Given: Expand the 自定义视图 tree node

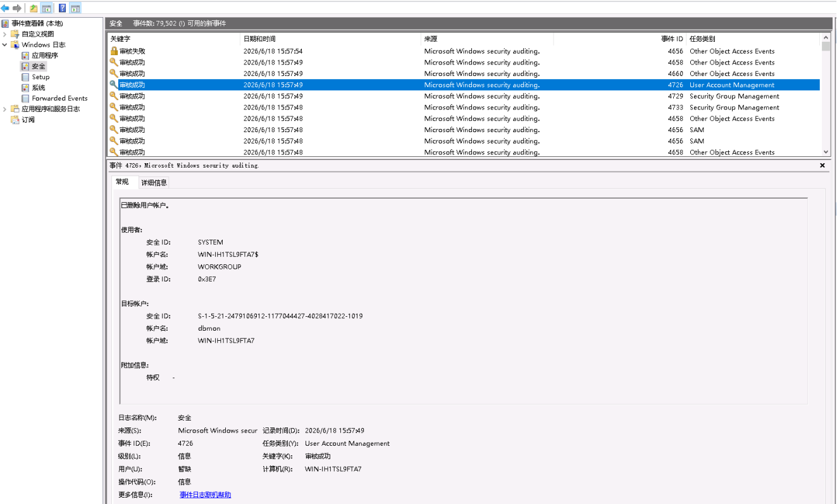Looking at the screenshot, I should [5, 34].
